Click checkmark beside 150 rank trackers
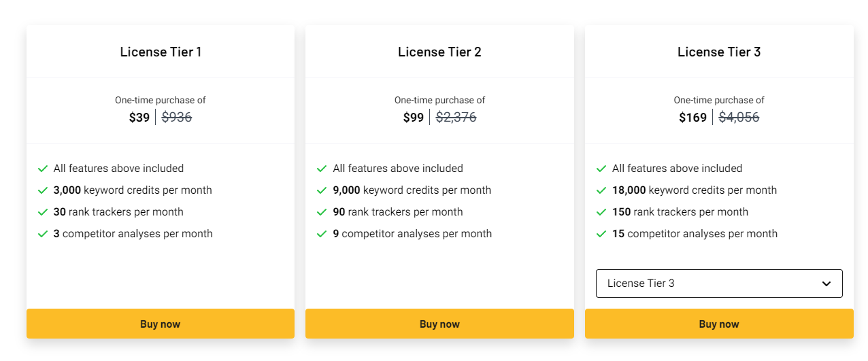 (601, 212)
